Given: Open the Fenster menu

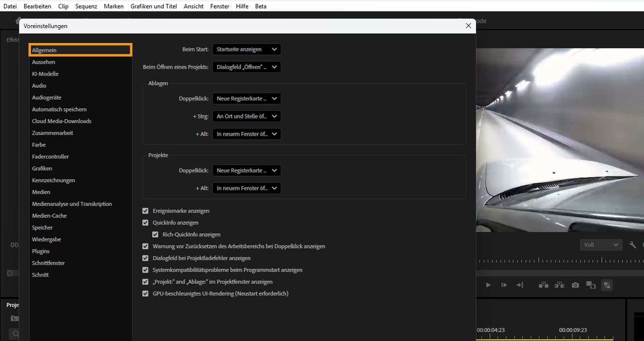Looking at the screenshot, I should 220,6.
